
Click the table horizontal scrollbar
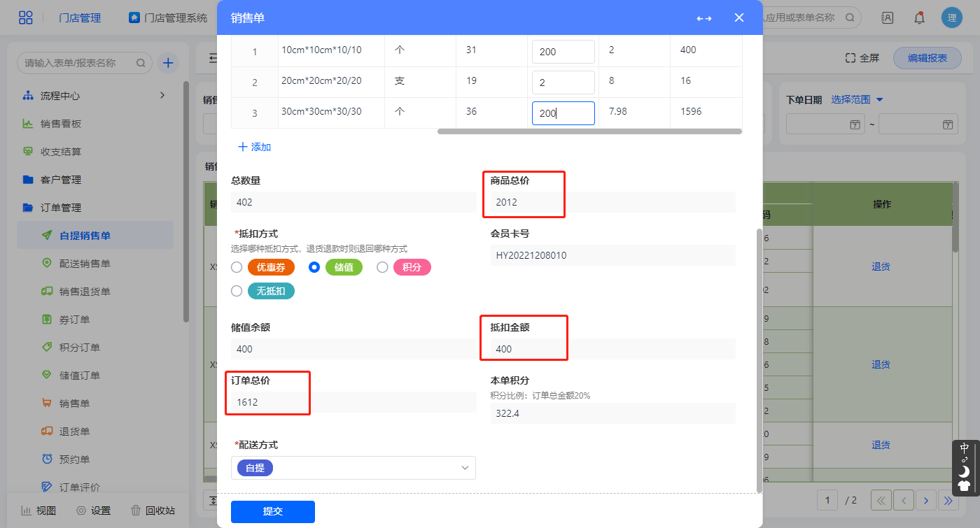pyautogui.click(x=589, y=131)
